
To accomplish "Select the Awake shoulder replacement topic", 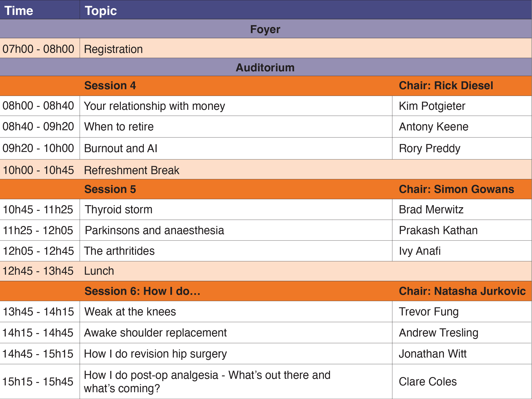I will pyautogui.click(x=155, y=333).
